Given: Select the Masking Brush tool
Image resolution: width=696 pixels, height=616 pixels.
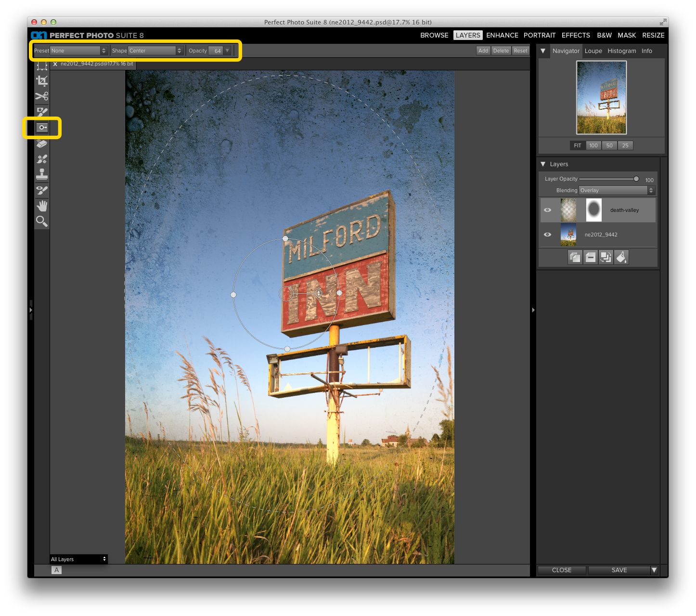Looking at the screenshot, I should pos(42,112).
